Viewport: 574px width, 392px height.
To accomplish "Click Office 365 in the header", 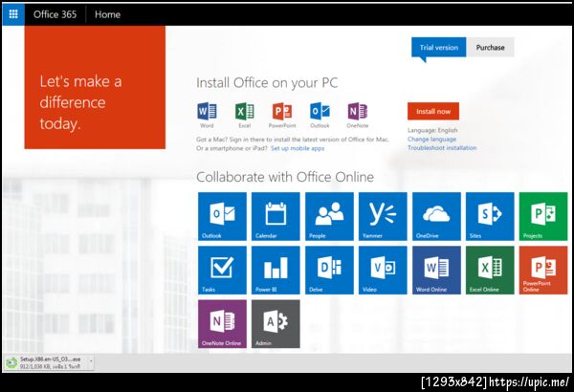I will tap(55, 14).
